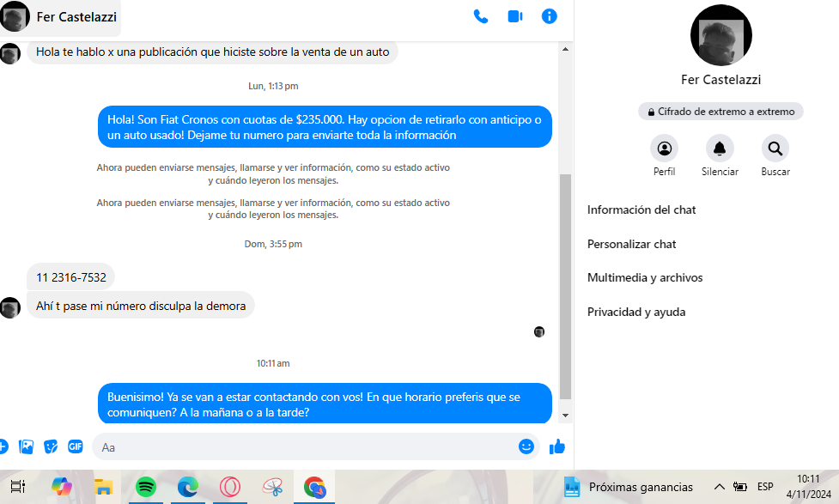Open Spotify from the taskbar

[146, 487]
